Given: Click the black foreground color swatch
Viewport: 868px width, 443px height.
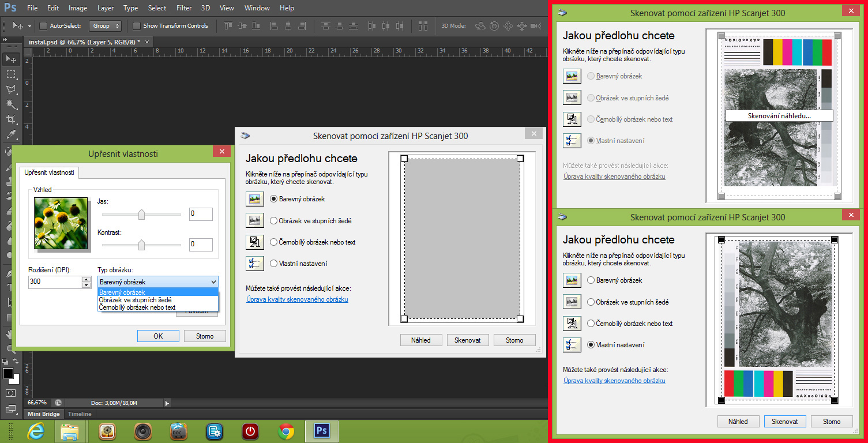Looking at the screenshot, I should pos(7,373).
